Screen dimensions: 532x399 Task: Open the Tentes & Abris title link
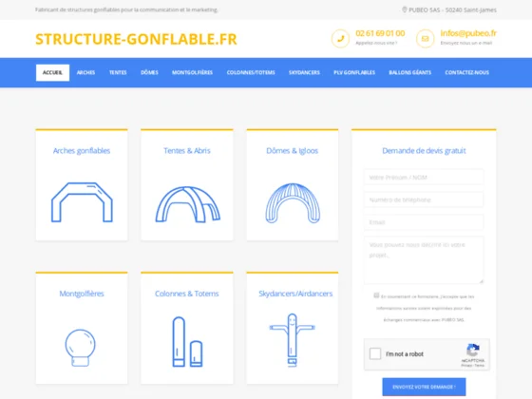[x=187, y=151]
